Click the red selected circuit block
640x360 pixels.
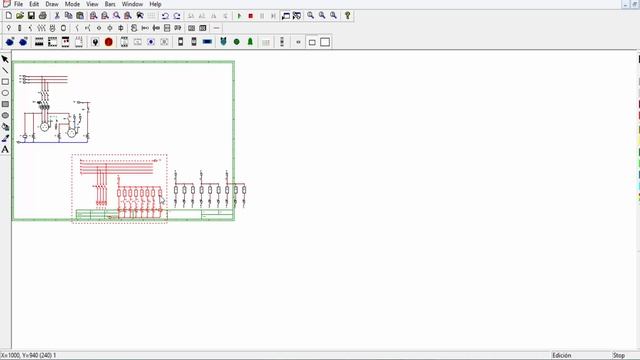point(120,189)
